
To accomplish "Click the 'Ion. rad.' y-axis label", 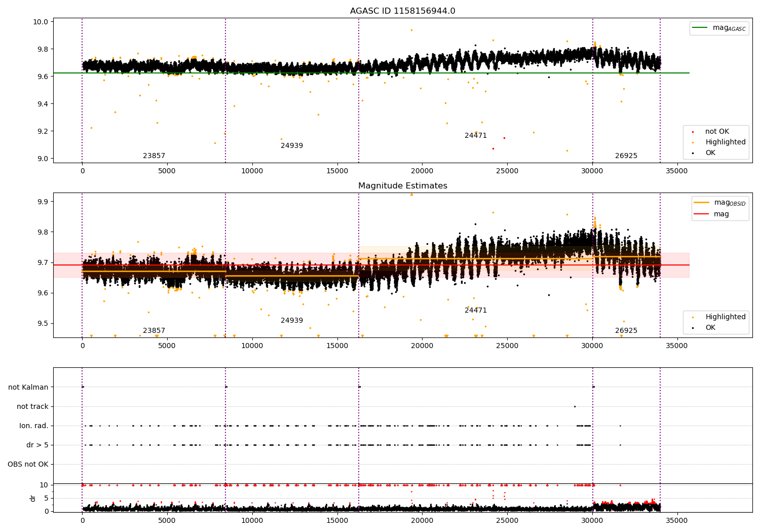I will coord(34,426).
